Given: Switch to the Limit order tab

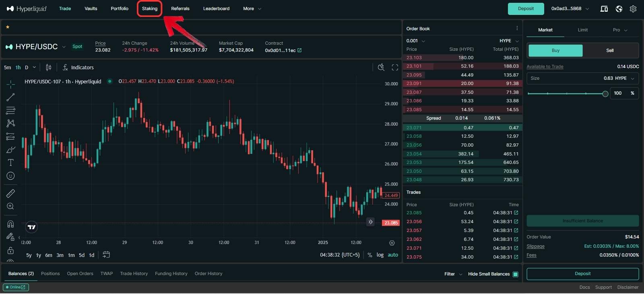Looking at the screenshot, I should pos(583,30).
